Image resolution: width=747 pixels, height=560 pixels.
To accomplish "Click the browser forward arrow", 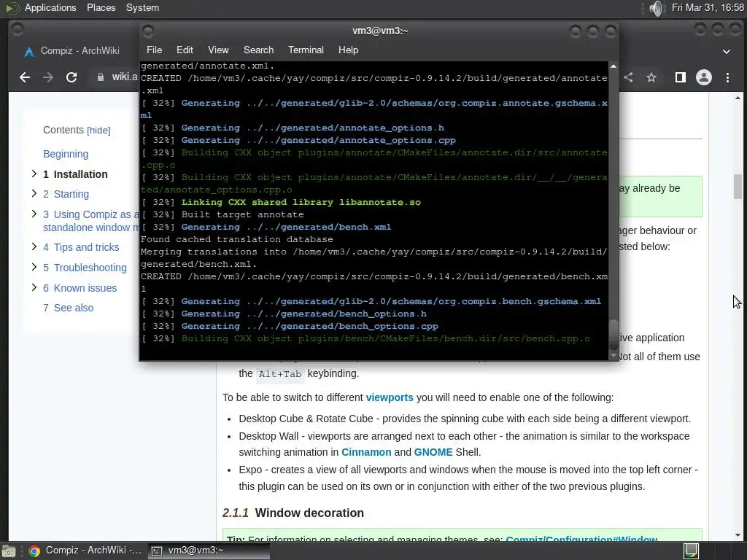I will coord(48,77).
